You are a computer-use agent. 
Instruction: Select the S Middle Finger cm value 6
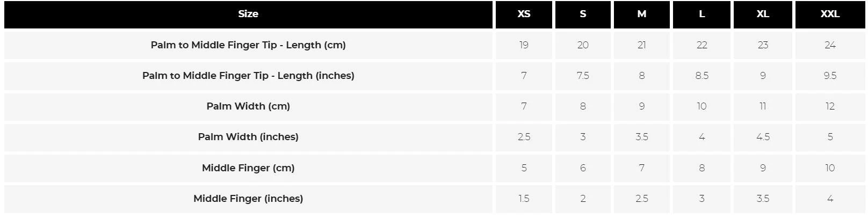583,168
